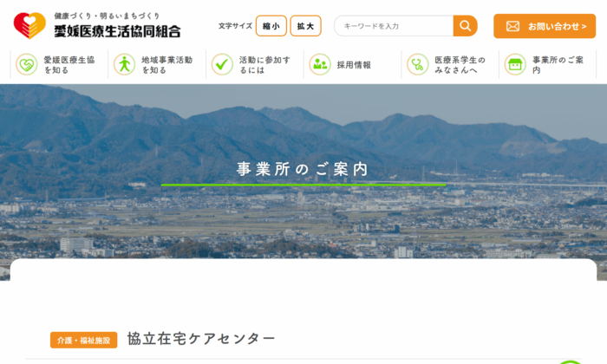Focus the キーワードを入力 search field
607x364 pixels.
click(x=394, y=26)
